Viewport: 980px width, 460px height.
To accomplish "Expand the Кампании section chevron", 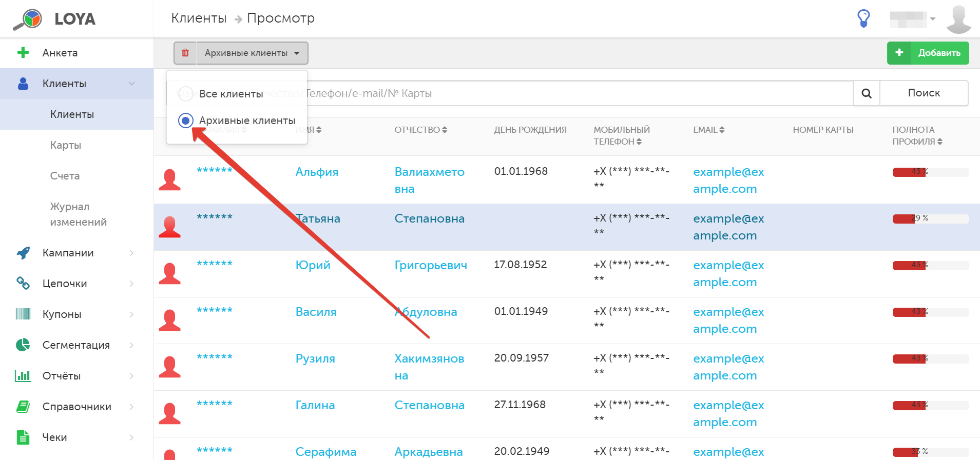I will [132, 253].
